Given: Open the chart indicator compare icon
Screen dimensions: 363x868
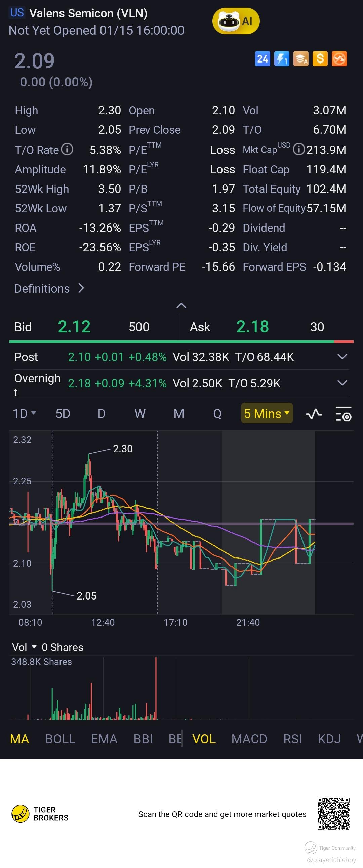Looking at the screenshot, I should click(314, 413).
